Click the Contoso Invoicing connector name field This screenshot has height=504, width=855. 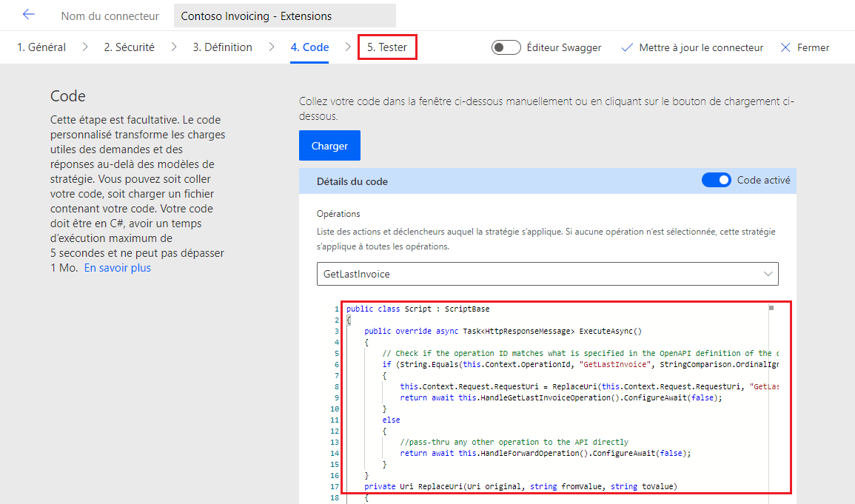(284, 16)
